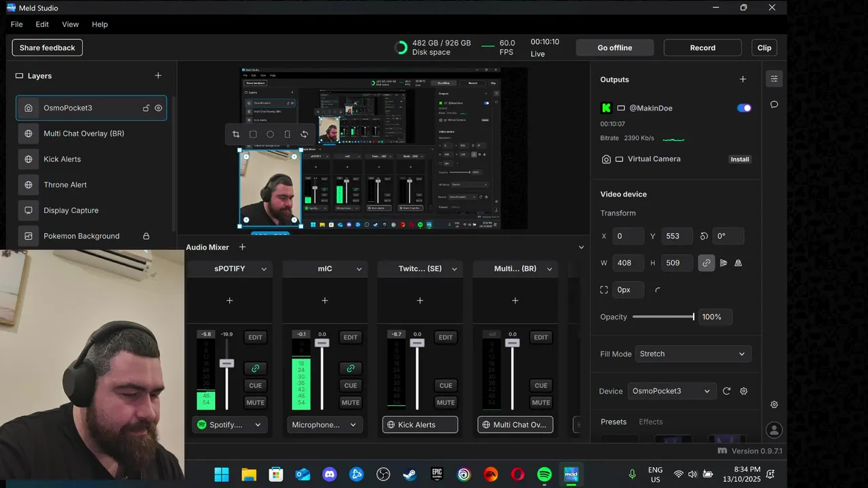Flip the video horizontally
Image resolution: width=868 pixels, height=488 pixels.
[738, 263]
